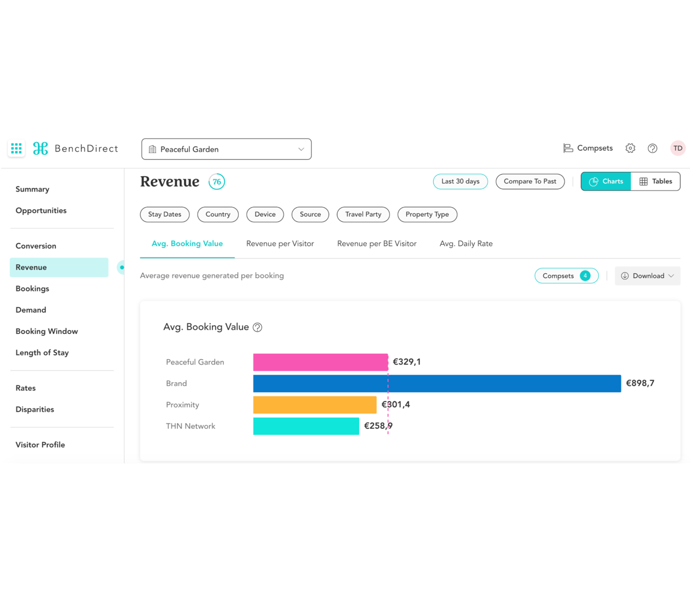Open the Stay Dates filter
Screen dimensions: 690x616
[x=164, y=215]
